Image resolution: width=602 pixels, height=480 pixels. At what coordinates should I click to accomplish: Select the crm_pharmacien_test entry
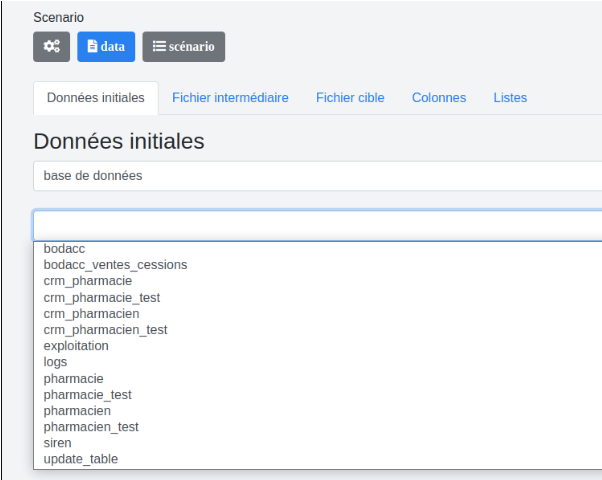pos(105,330)
